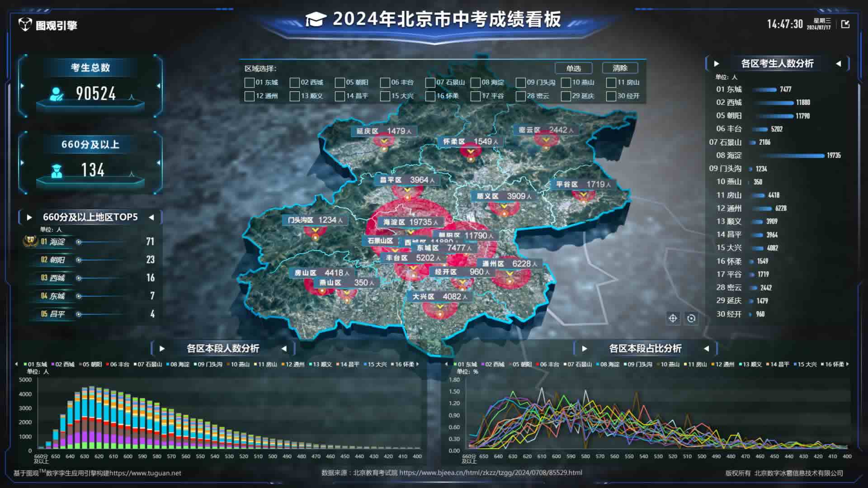Click the left-pointing arrow of 各区本段人数分析 panel
The height and width of the screenshot is (488, 868).
(284, 349)
